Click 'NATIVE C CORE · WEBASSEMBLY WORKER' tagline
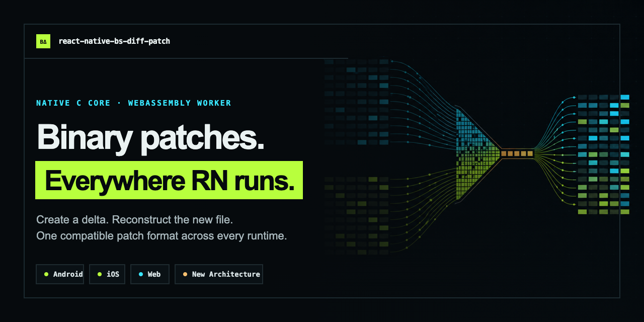 pyautogui.click(x=134, y=103)
